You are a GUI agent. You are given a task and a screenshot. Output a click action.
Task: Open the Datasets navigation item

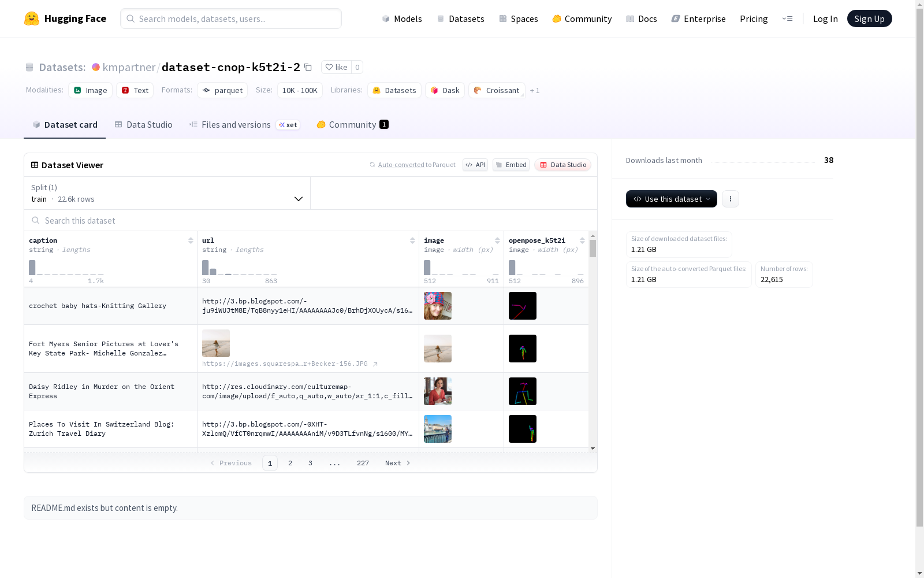click(x=460, y=18)
